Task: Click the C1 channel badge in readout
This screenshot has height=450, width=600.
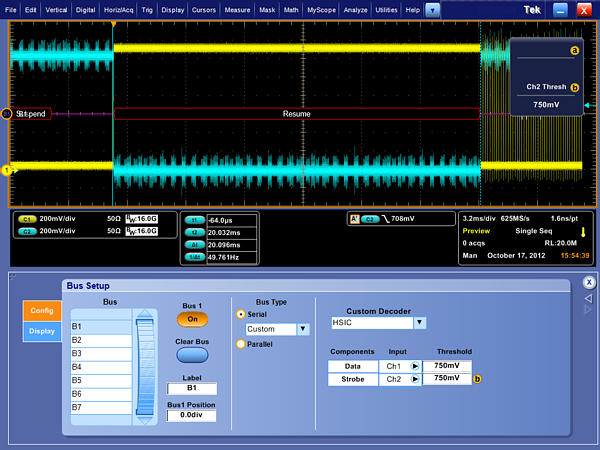Action: pyautogui.click(x=28, y=217)
